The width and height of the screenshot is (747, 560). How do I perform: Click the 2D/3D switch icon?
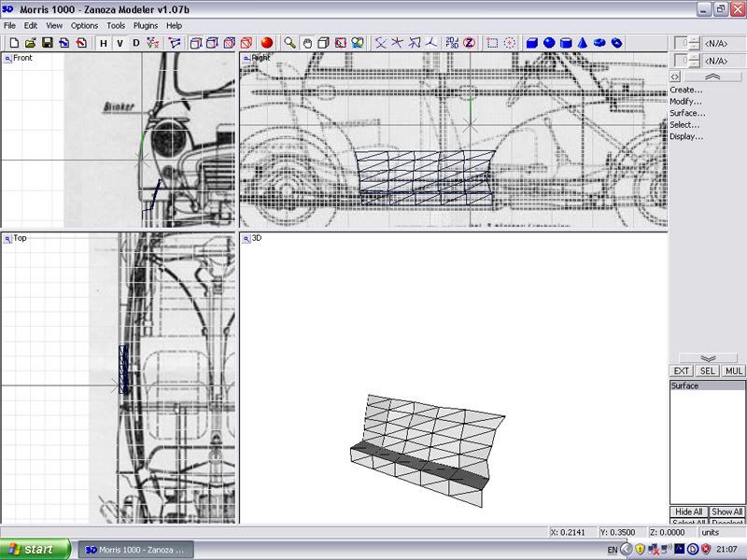452,43
